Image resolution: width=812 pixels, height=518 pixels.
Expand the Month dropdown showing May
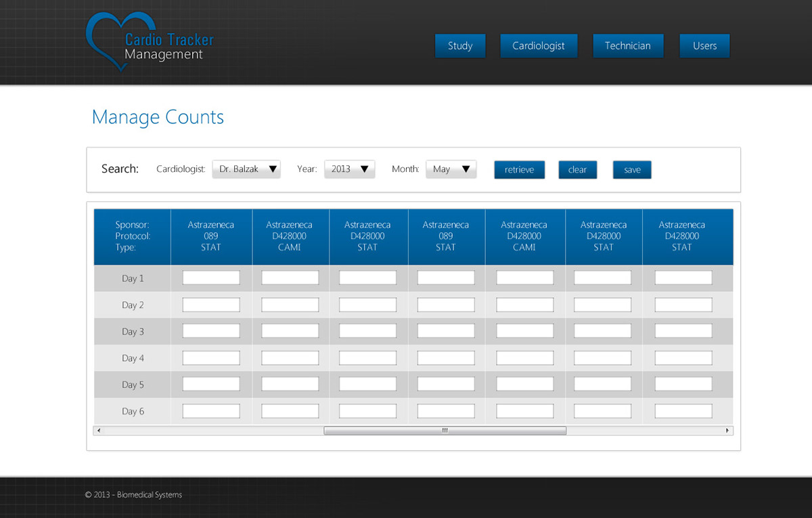451,169
